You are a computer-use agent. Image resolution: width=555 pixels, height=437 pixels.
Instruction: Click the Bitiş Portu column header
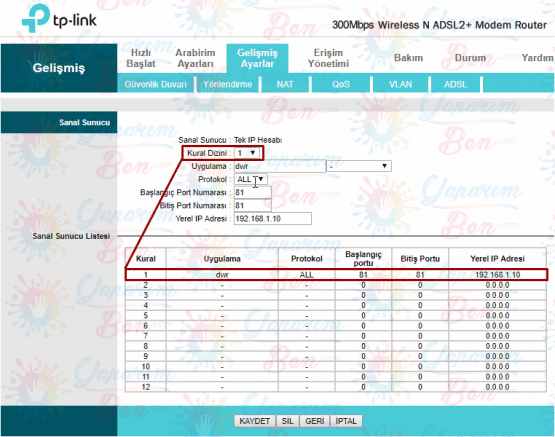click(x=420, y=259)
